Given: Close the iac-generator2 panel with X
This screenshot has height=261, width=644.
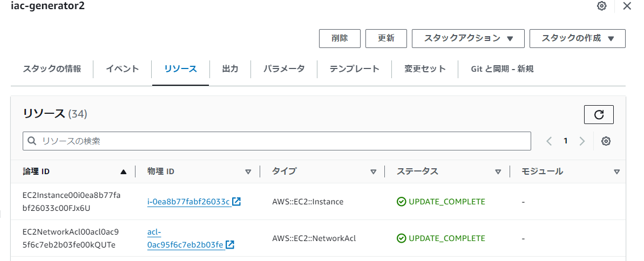Looking at the screenshot, I should coord(627,6).
